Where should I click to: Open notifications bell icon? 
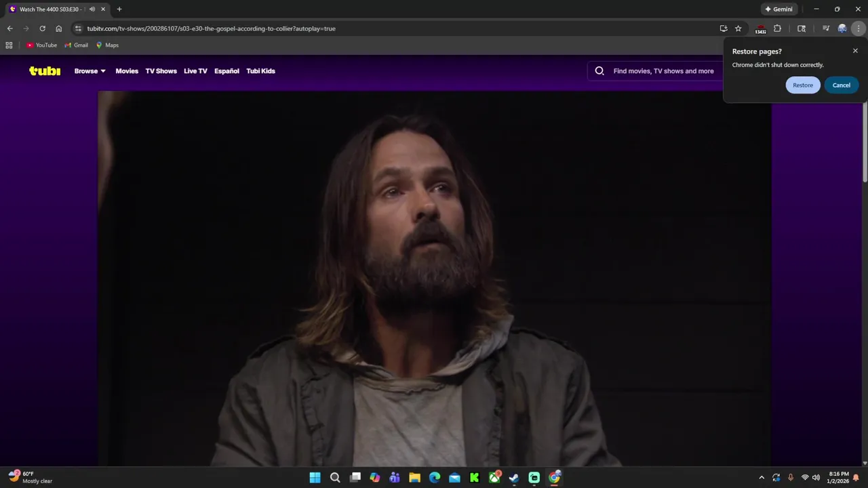856,478
